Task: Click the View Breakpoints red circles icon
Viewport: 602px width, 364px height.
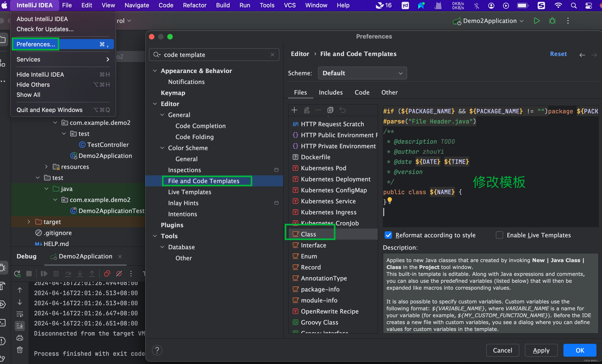Action: pyautogui.click(x=107, y=274)
